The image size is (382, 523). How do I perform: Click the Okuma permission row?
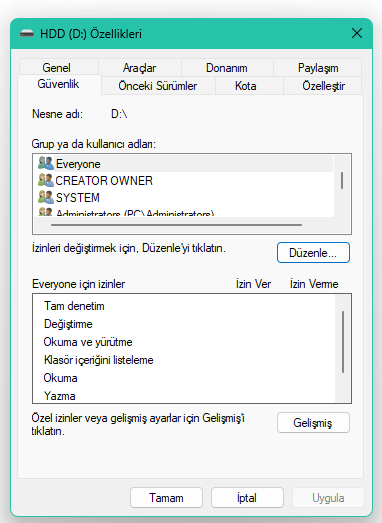coord(184,378)
